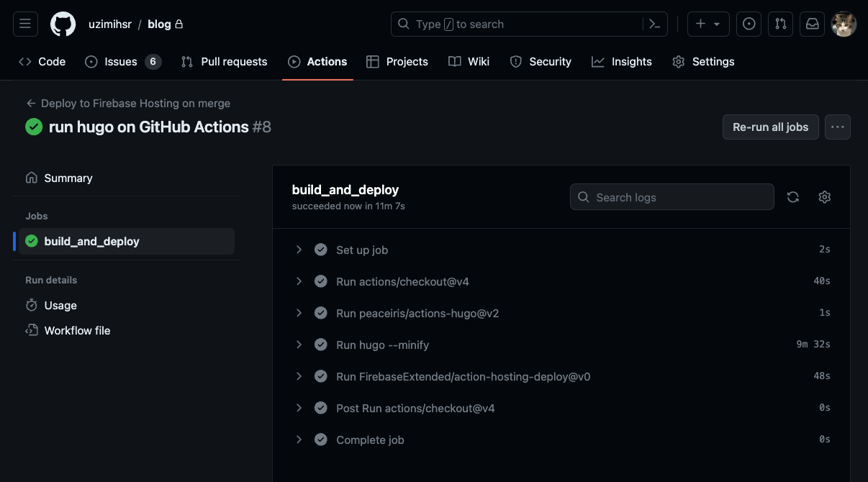The image size is (868, 482).
Task: Open the user avatar menu
Action: 844,24
